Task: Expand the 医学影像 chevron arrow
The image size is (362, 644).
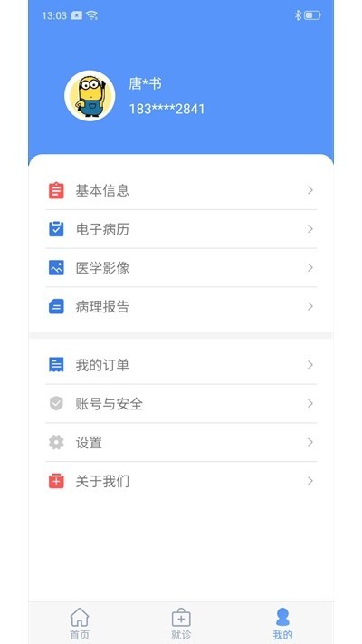Action: [310, 268]
